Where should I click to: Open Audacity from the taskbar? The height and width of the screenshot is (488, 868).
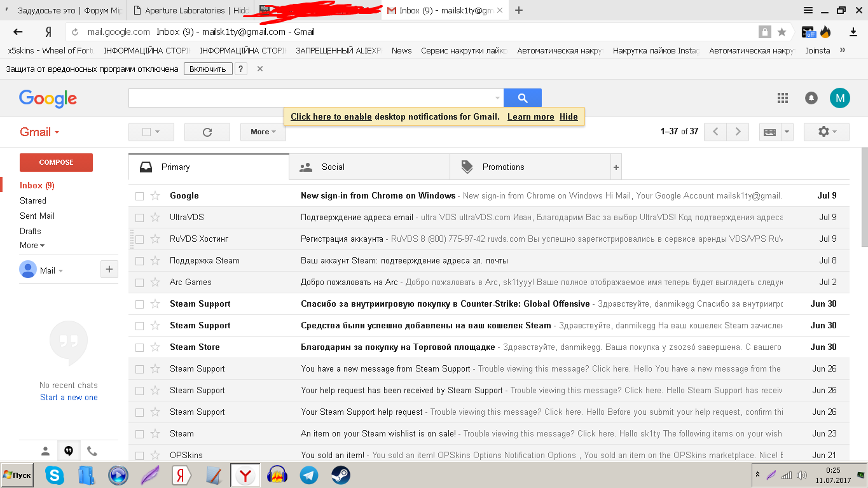277,475
